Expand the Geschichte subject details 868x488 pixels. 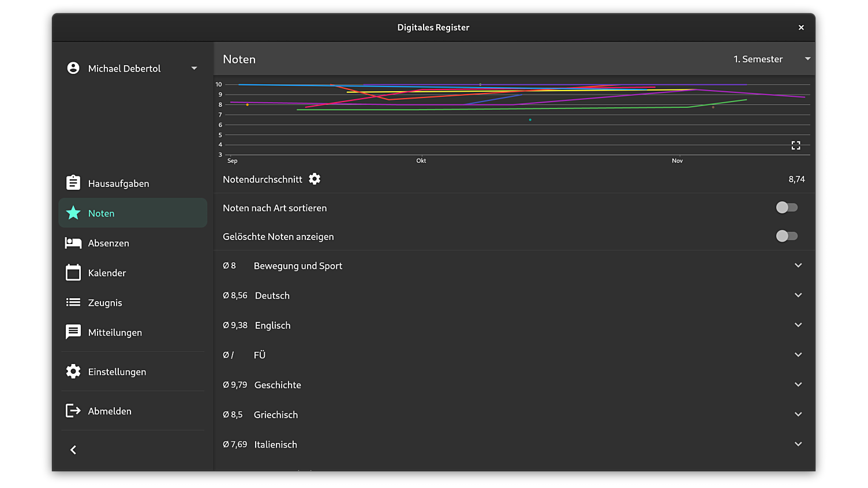[798, 384]
